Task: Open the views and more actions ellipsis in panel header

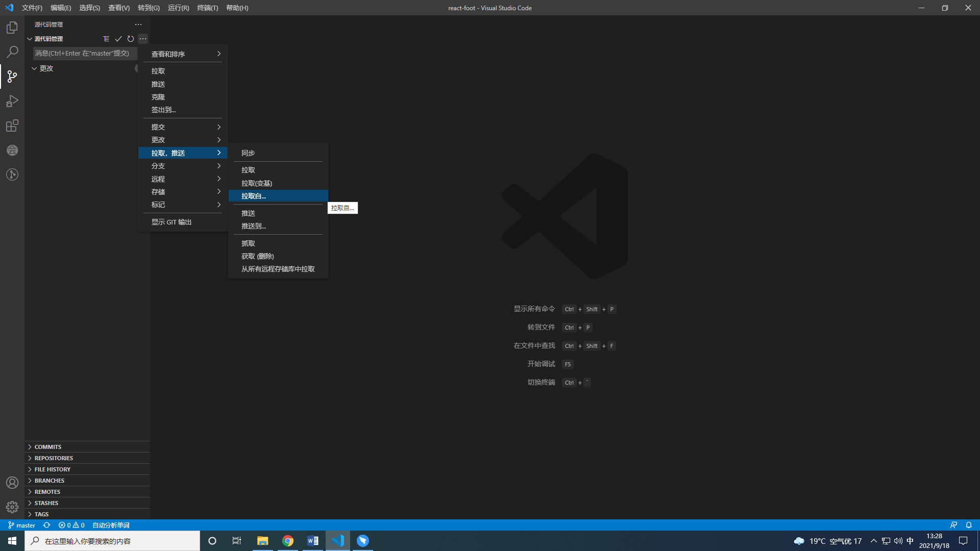Action: pos(138,24)
